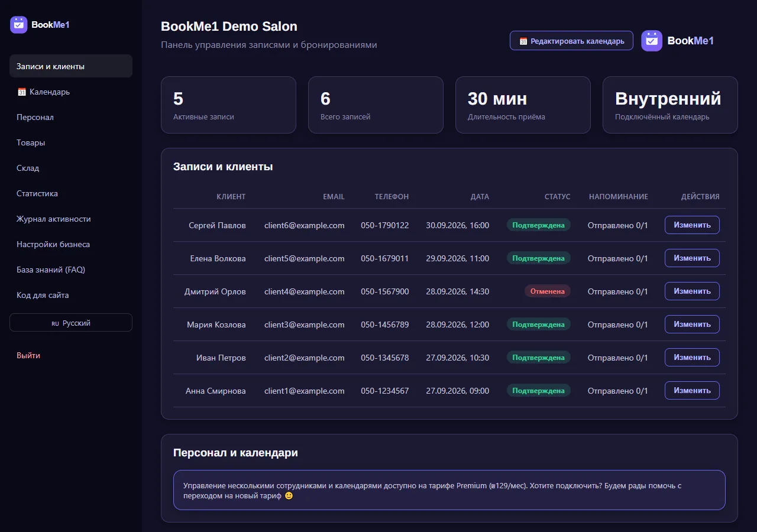The height and width of the screenshot is (532, 757).
Task: Click the Редактировать календарь button
Action: tap(571, 41)
